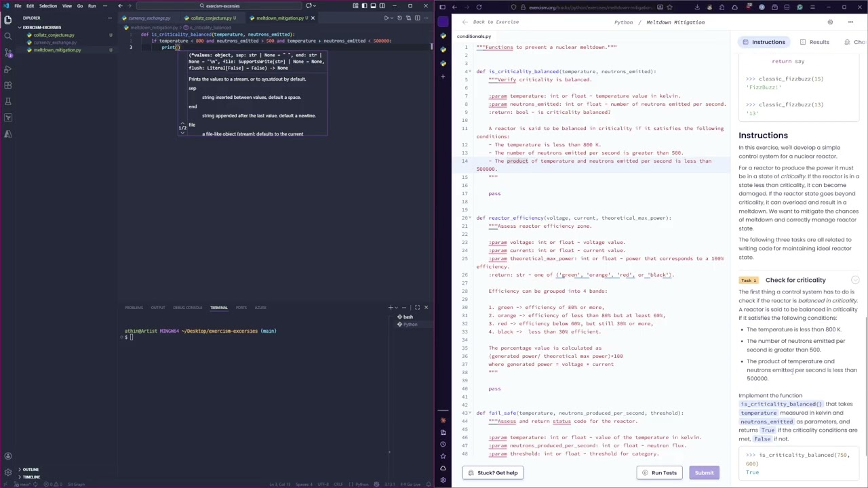Image resolution: width=868 pixels, height=488 pixels.
Task: Open browser sidebar settings gear
Action: (x=443, y=481)
